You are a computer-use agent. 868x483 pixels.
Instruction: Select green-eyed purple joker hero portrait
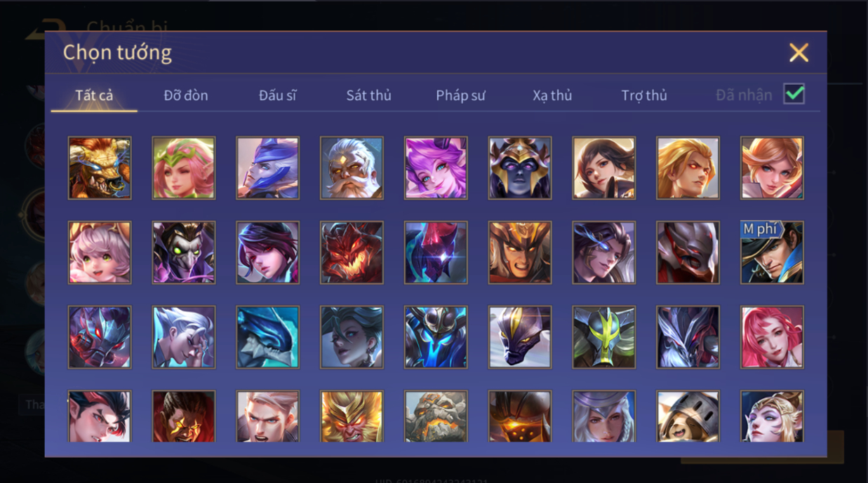184,252
